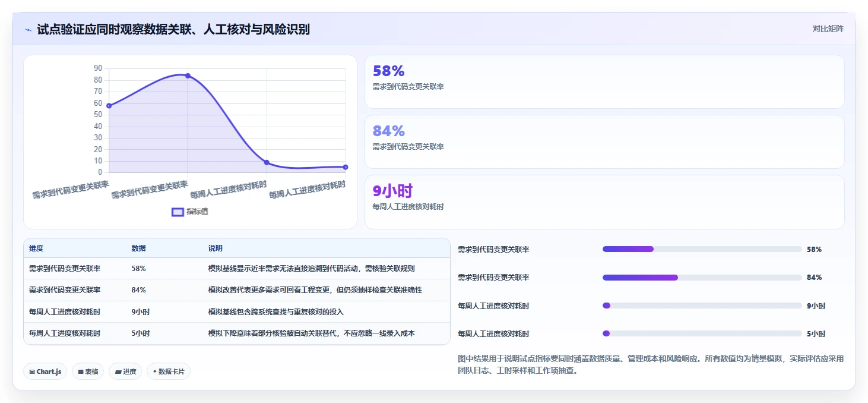
Task: Click the chart data point at value 58
Action: 109,106
